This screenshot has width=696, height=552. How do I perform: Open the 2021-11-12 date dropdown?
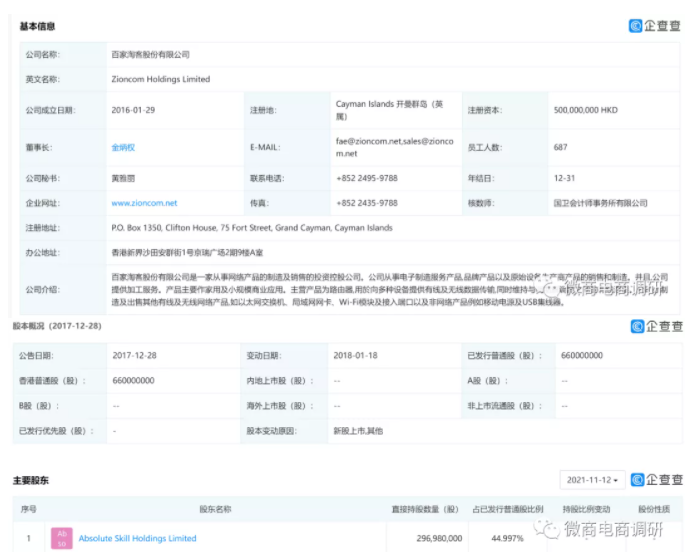tap(593, 480)
